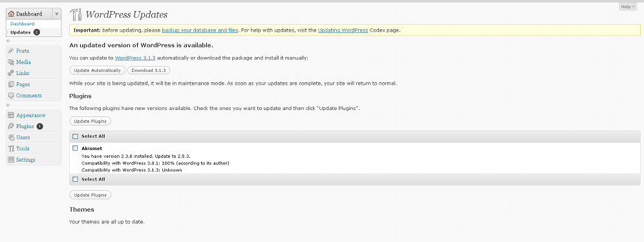Click the Pages document icon
644x242 pixels.
[x=11, y=84]
